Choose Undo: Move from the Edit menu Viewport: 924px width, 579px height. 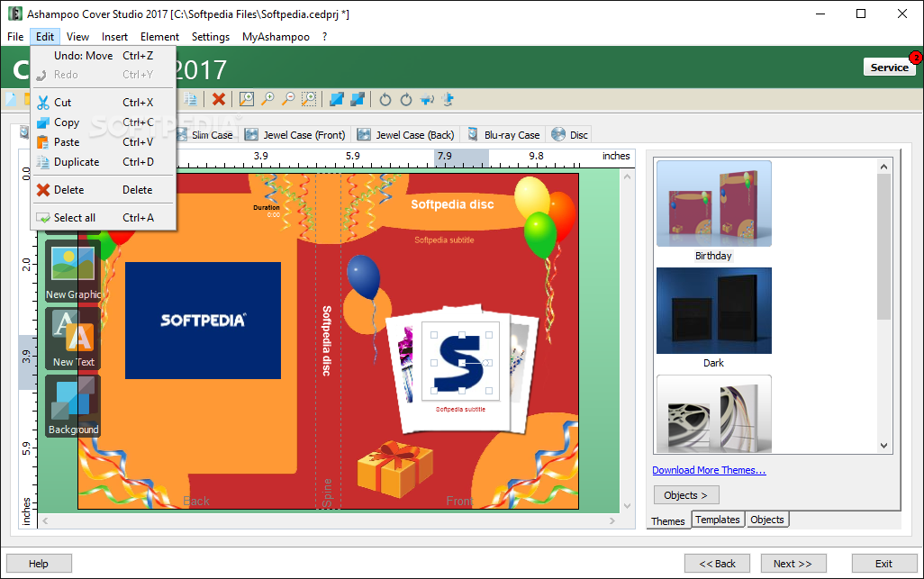click(x=104, y=55)
